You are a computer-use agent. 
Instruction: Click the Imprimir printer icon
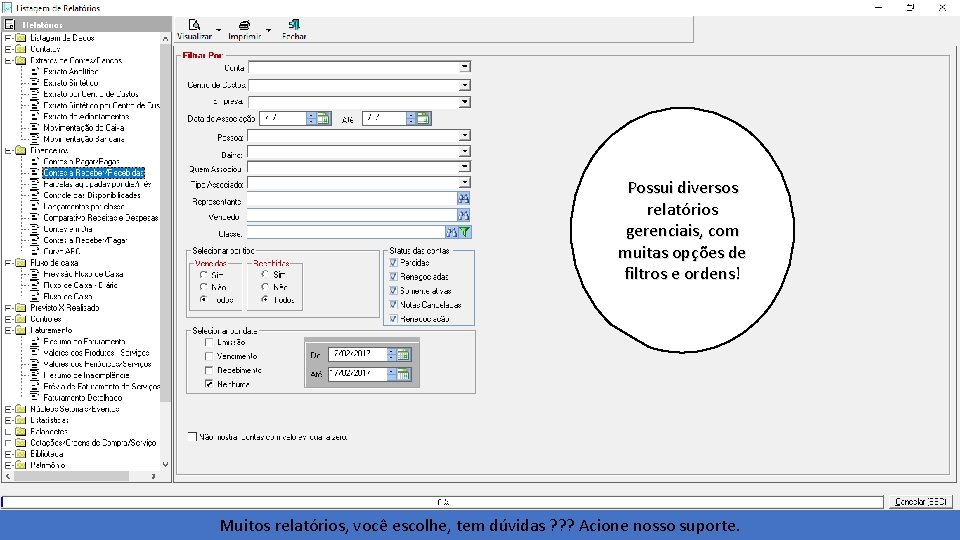244,25
